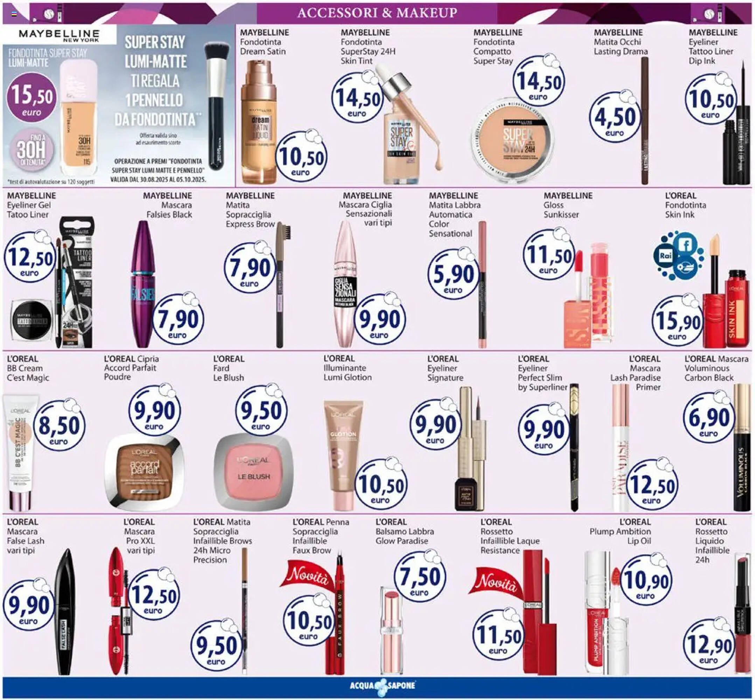Select the ACCESSORI & MAKEUP header title
755x700 pixels.
click(x=377, y=13)
